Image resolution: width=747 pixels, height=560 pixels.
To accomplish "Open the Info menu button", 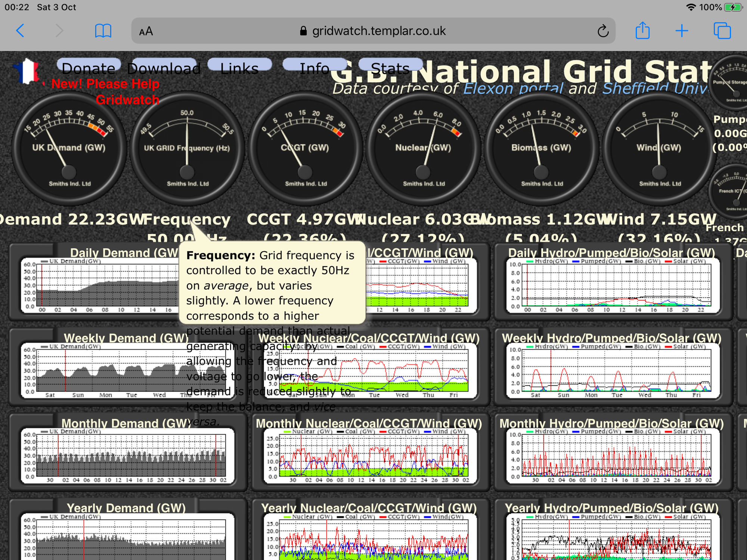I will (314, 66).
